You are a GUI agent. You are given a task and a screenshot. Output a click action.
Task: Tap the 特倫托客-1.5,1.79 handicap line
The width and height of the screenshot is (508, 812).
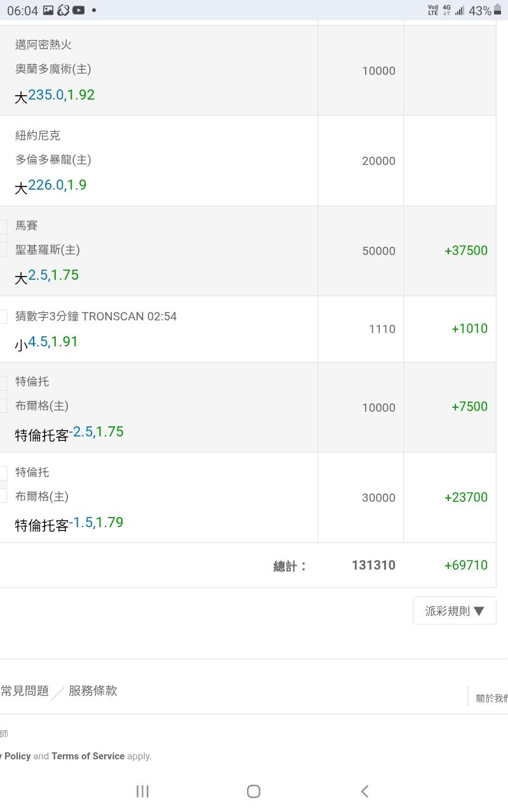coord(69,523)
